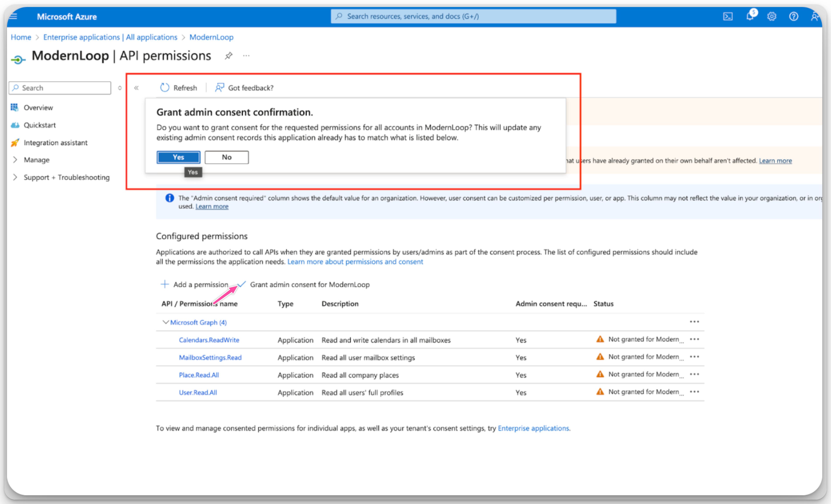Screen dimensions: 831x504
Task: Click the plus icon for Add a permission
Action: [x=165, y=284]
